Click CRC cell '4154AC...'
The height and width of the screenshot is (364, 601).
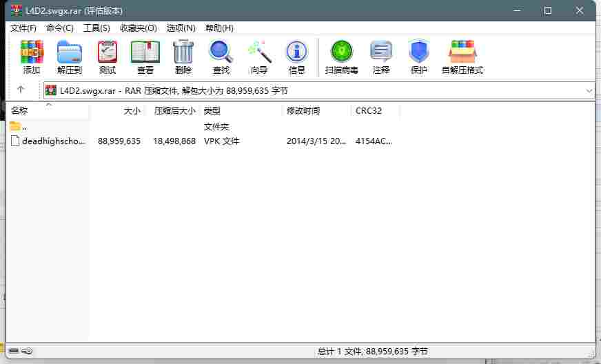374,141
